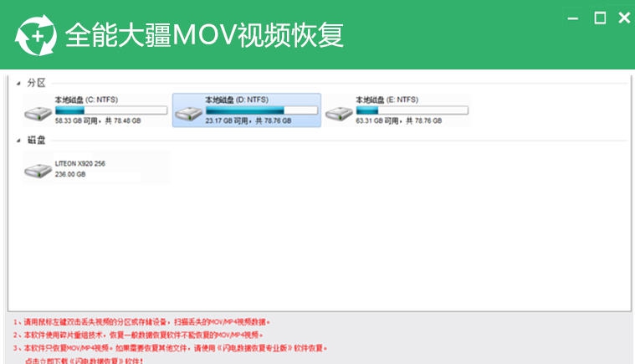The image size is (635, 364).
Task: Click instruction line 1 about double-clicking partitions
Action: click(141, 322)
